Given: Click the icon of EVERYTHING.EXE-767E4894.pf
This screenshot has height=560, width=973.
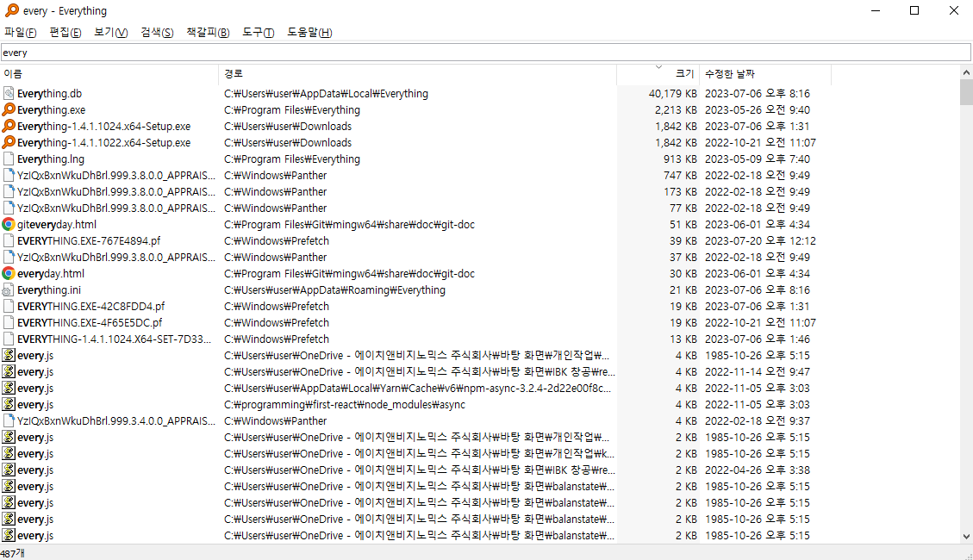Looking at the screenshot, I should 8,240.
